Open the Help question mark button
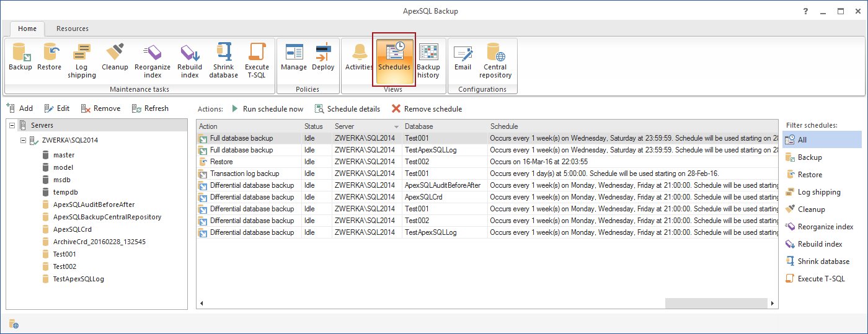Viewport: 868px width, 334px height. (x=805, y=11)
